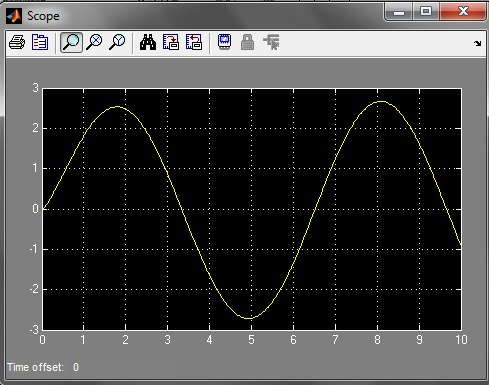Select the Zoom X-axis tool
Screen dimensions: 489x385
(94, 42)
